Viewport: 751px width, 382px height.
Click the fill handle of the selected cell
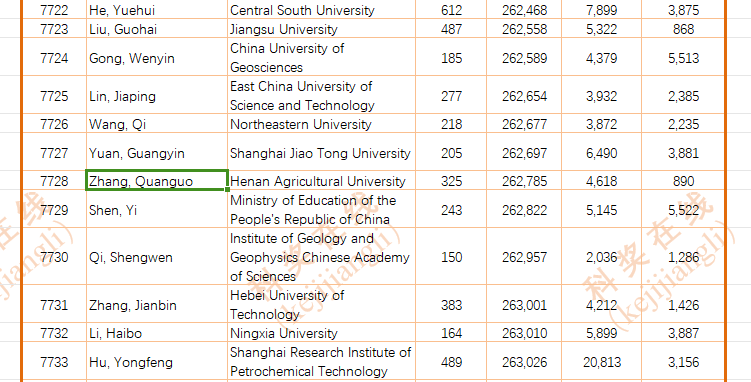pyautogui.click(x=228, y=190)
